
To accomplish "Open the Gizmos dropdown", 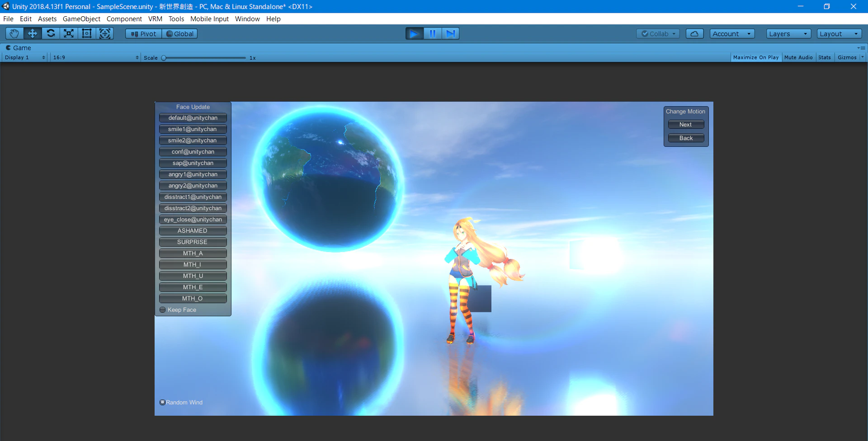I will point(850,57).
